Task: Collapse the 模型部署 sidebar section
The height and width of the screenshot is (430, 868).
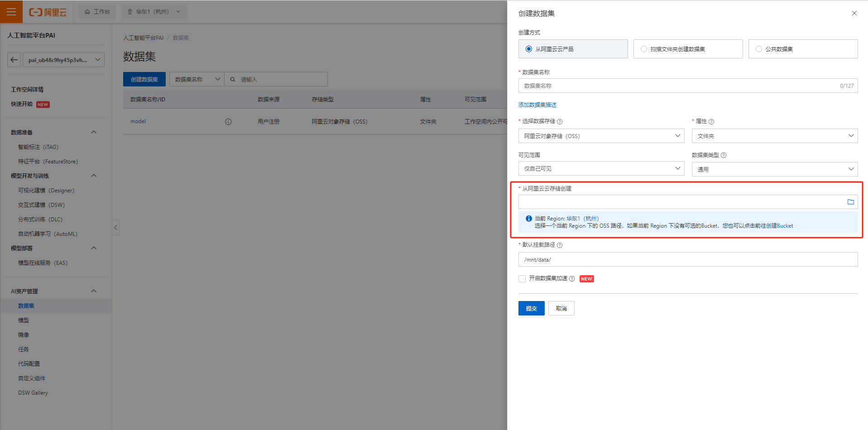Action: coord(94,248)
